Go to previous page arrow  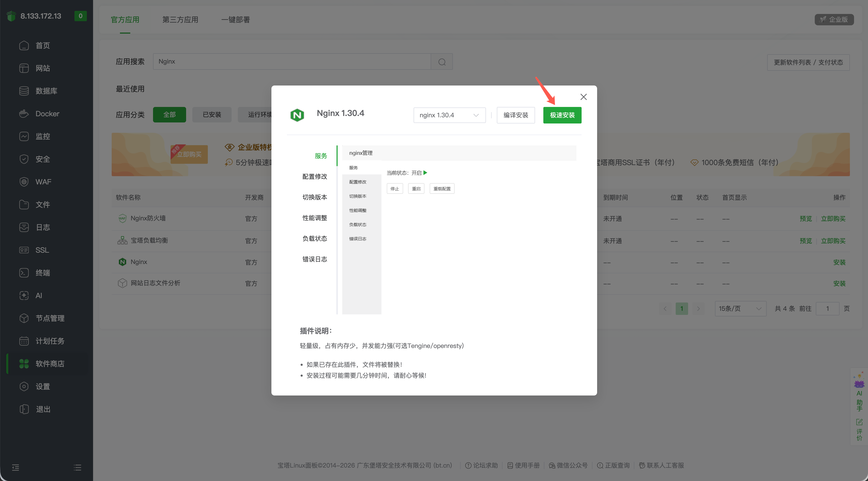tap(665, 308)
